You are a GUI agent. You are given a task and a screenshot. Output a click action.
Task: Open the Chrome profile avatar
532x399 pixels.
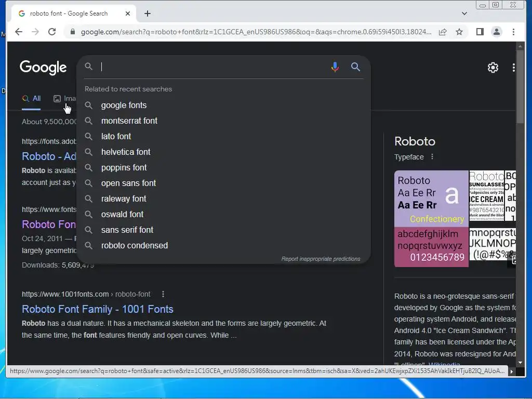pos(496,32)
